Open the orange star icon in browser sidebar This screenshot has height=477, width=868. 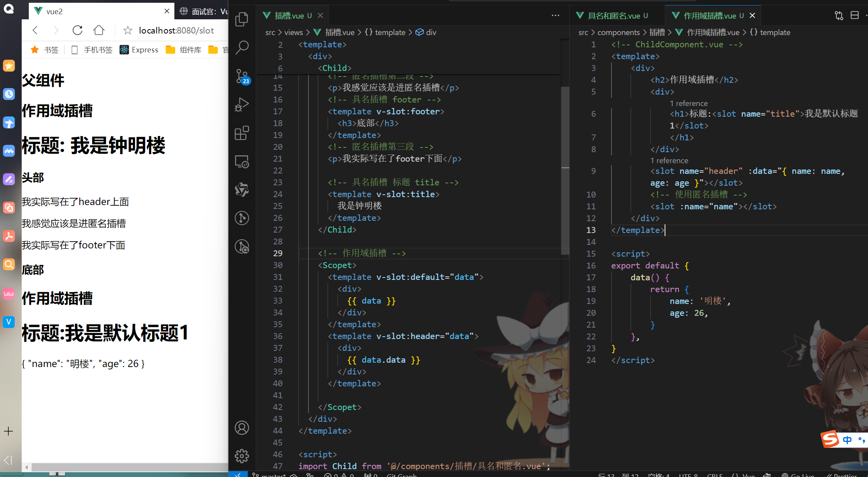tap(9, 65)
